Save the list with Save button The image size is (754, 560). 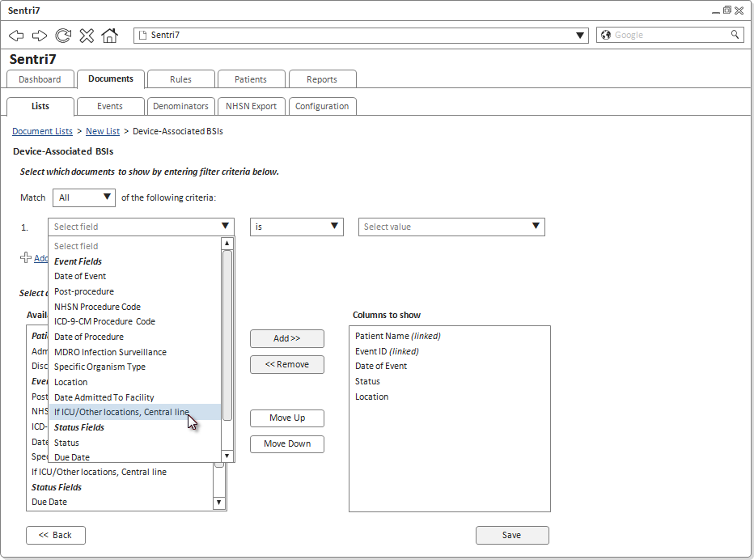[x=512, y=536]
